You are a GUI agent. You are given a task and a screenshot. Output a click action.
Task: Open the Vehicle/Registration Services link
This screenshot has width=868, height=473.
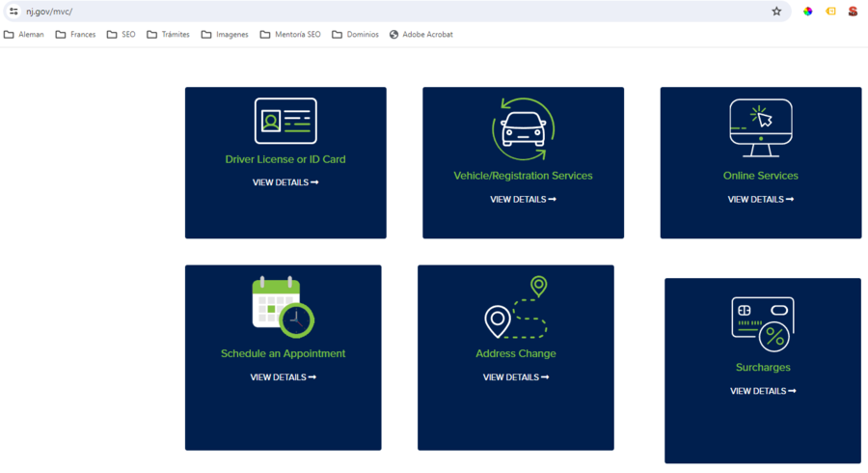523,176
